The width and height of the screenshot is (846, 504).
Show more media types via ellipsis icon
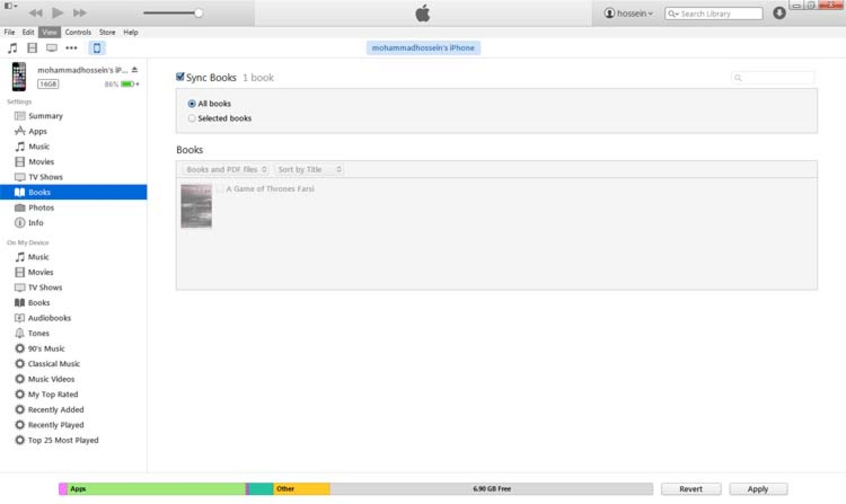tap(71, 48)
